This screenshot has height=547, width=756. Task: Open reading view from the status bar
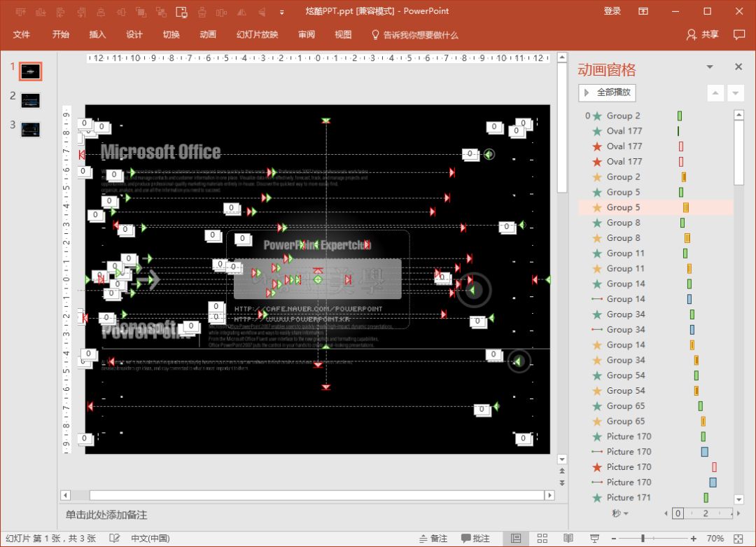point(568,539)
